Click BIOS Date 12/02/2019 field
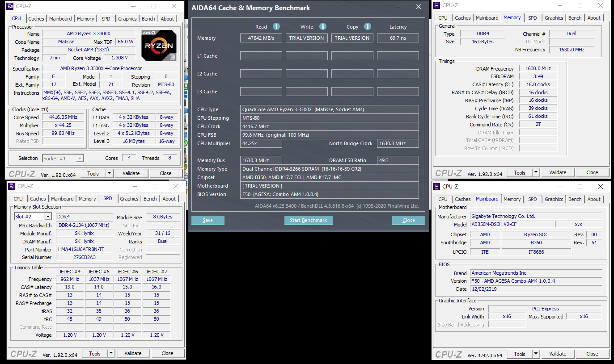Viewport: 614px width, 364px height. [x=536, y=289]
